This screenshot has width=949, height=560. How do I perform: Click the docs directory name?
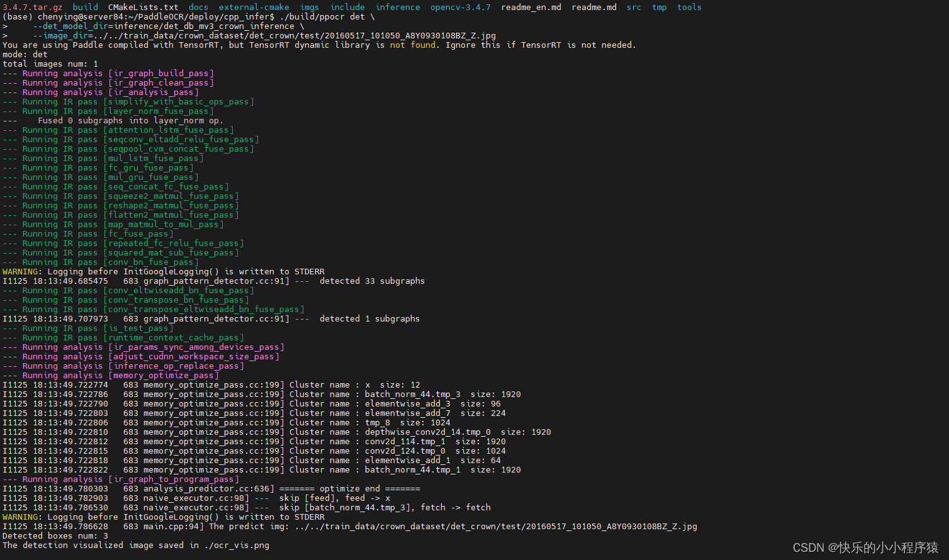click(199, 8)
